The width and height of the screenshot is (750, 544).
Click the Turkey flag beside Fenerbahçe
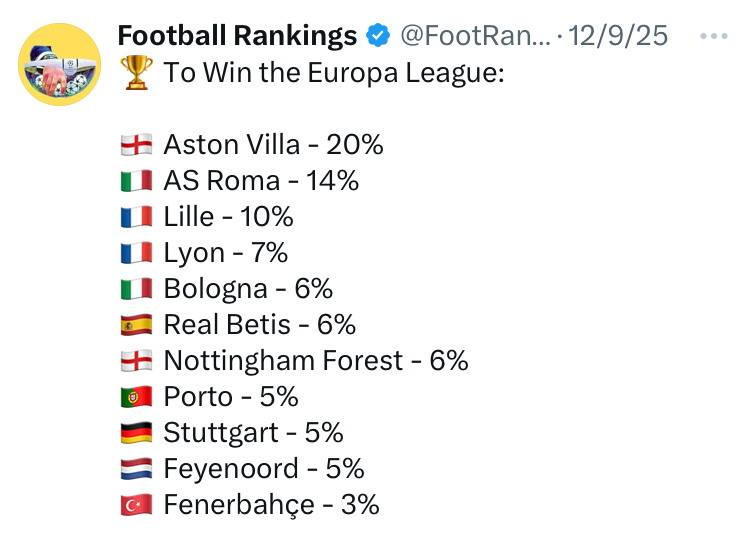click(137, 505)
